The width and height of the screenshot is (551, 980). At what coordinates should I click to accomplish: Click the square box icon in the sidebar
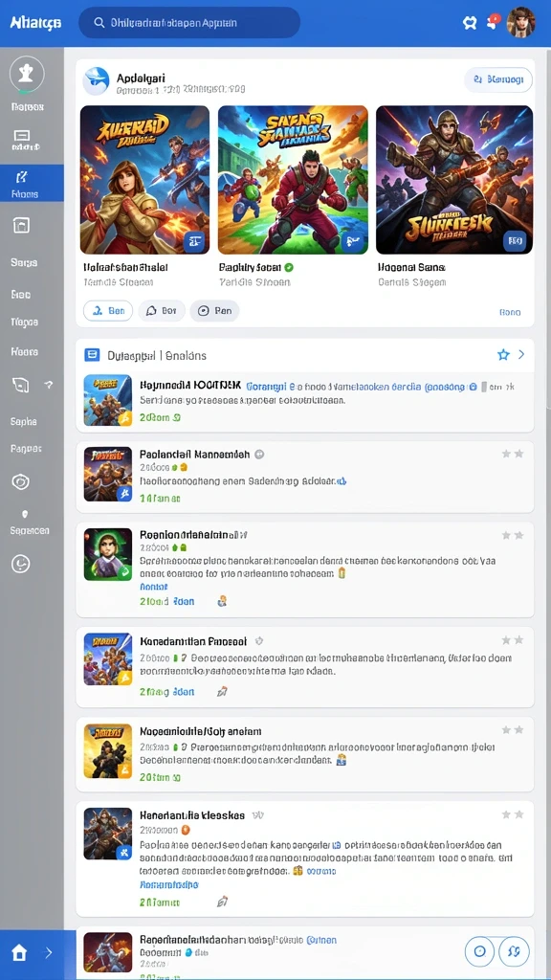pyautogui.click(x=21, y=226)
